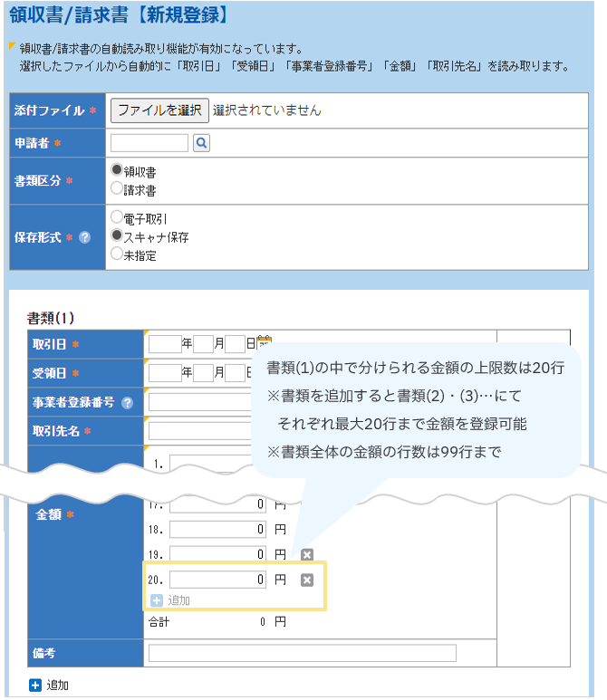Image resolution: width=607 pixels, height=700 pixels.
Task: Remove amount row 20 using X icon
Action: pos(306,580)
